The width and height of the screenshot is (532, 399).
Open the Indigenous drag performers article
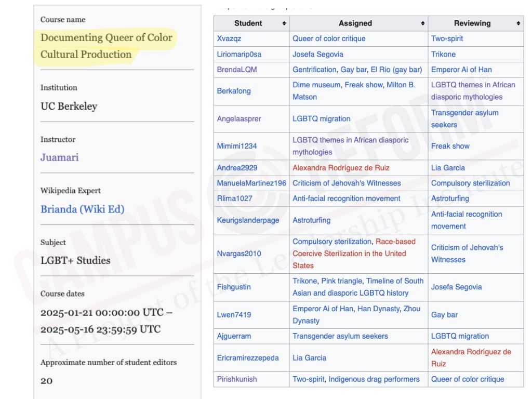[374, 379]
